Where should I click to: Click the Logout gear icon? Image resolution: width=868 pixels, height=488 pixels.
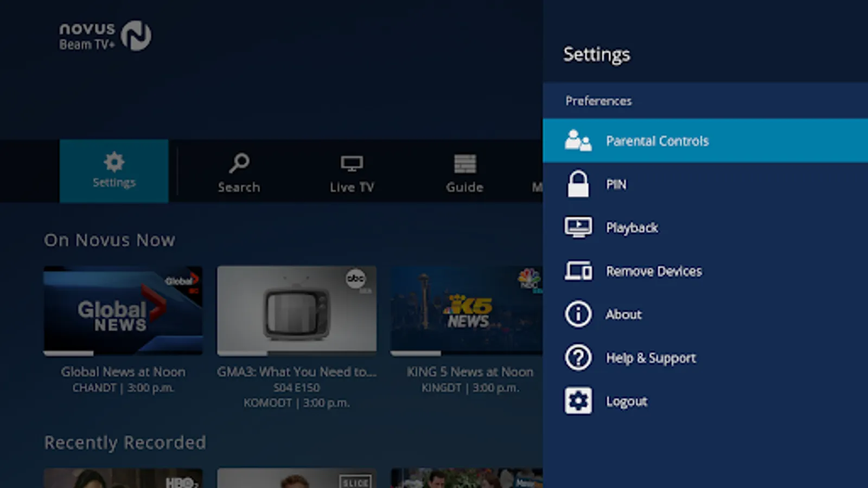[578, 401]
